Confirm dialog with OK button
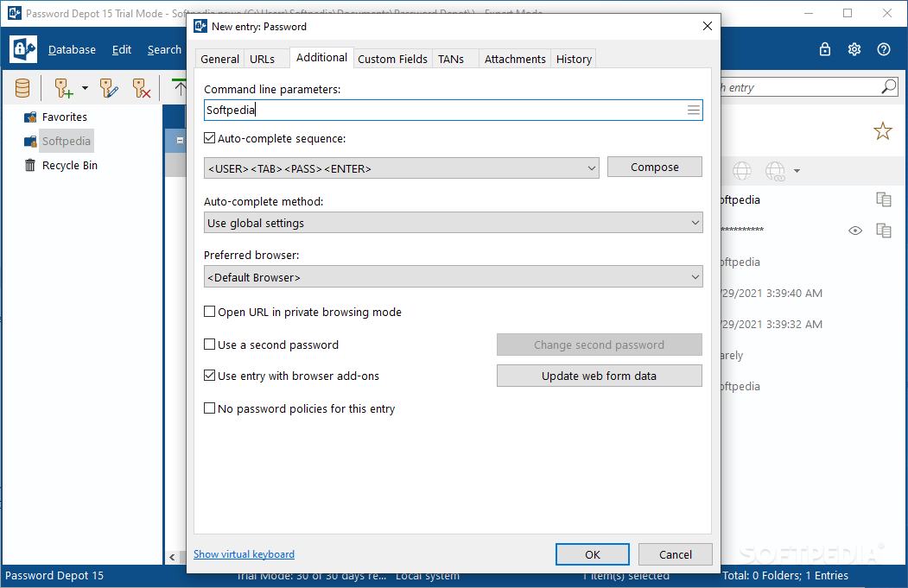 [593, 554]
